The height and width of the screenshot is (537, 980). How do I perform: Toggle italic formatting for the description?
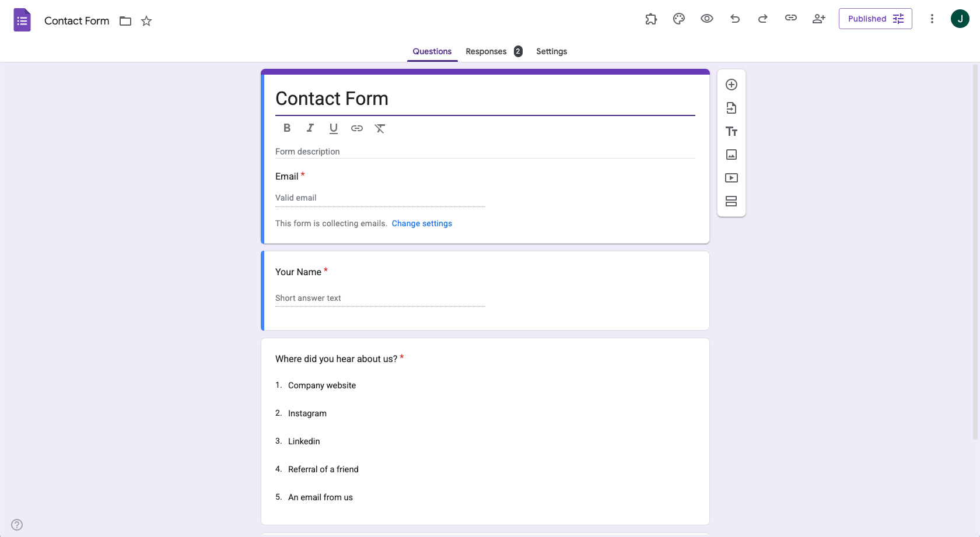click(310, 128)
